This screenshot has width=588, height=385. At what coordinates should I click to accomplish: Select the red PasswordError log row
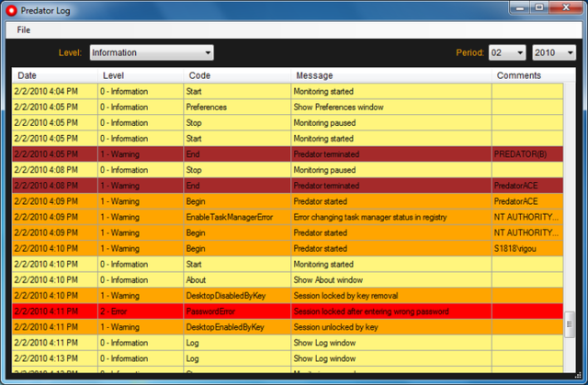tap(288, 311)
